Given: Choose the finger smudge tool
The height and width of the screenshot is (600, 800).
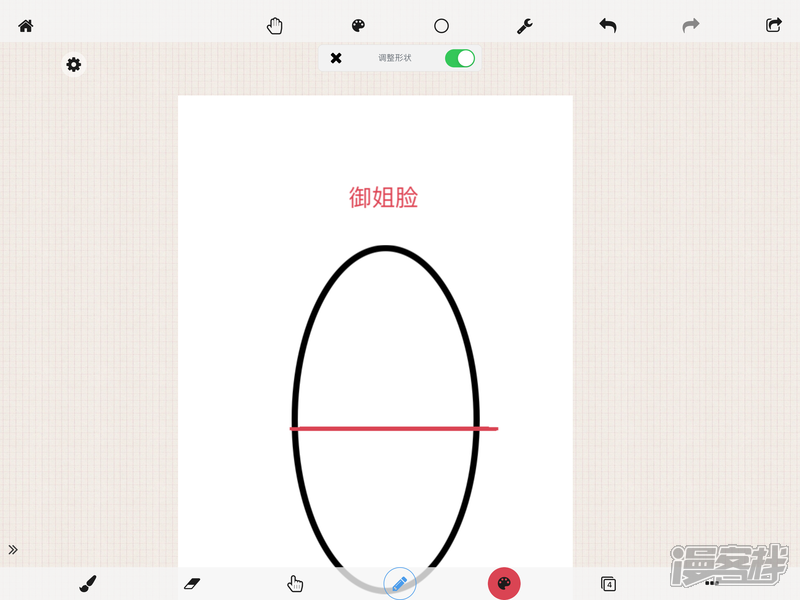Looking at the screenshot, I should [x=295, y=584].
